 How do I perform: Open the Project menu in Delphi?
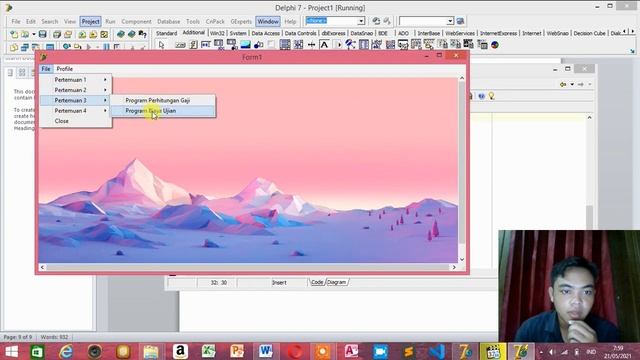point(90,21)
